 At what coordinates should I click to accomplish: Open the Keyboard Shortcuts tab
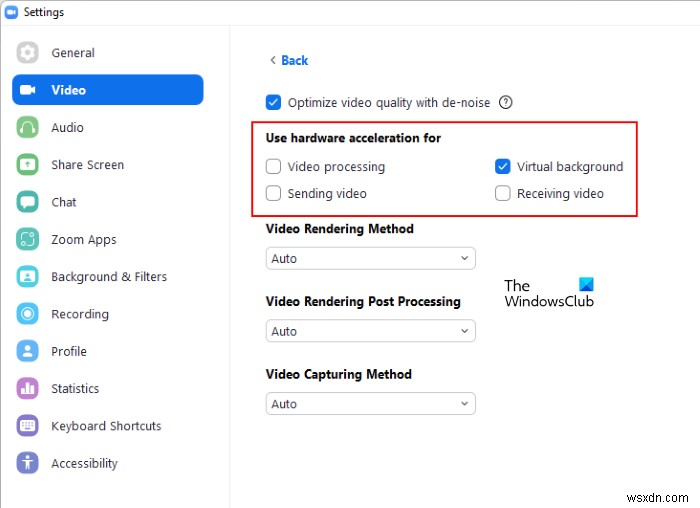[x=106, y=426]
